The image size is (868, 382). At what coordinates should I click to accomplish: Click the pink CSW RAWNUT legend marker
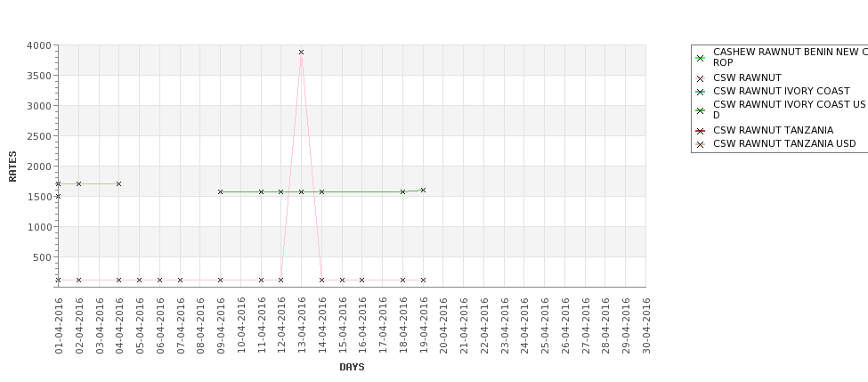(x=701, y=78)
